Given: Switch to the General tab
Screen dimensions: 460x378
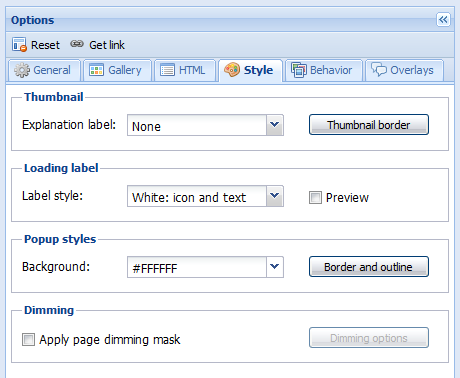Looking at the screenshot, I should click(44, 70).
